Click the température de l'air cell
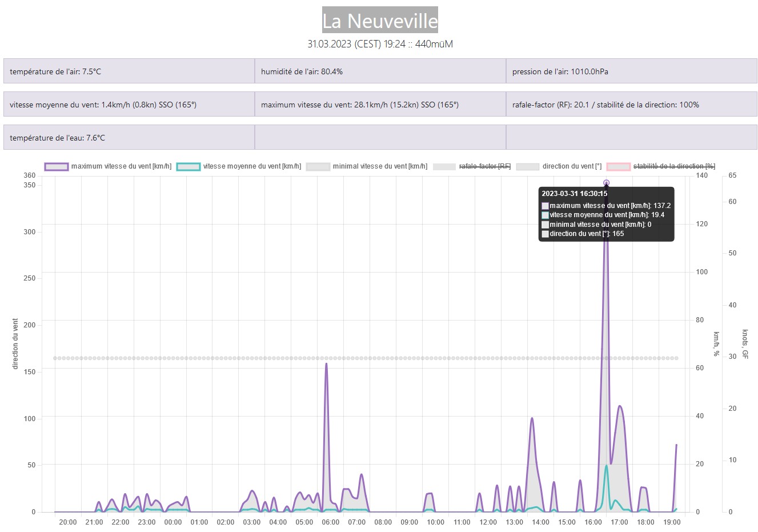This screenshot has width=758, height=532. [129, 71]
